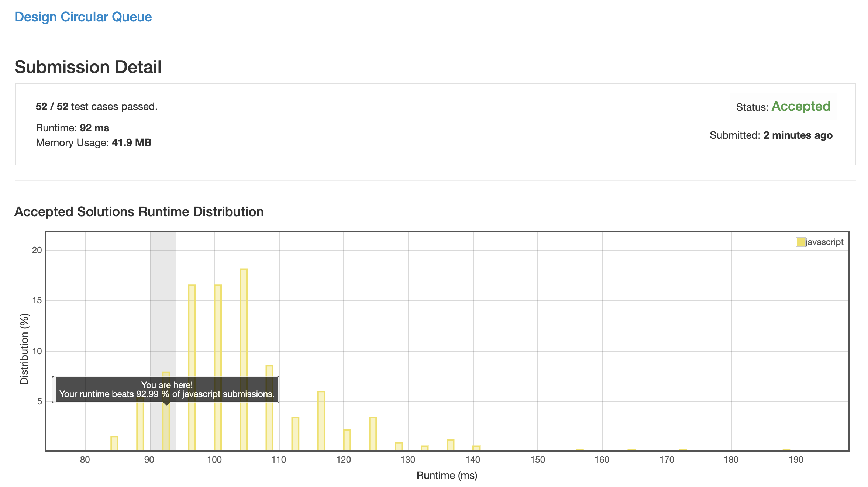Select the small bar near 136 ms
The width and height of the screenshot is (868, 487).
tap(450, 445)
